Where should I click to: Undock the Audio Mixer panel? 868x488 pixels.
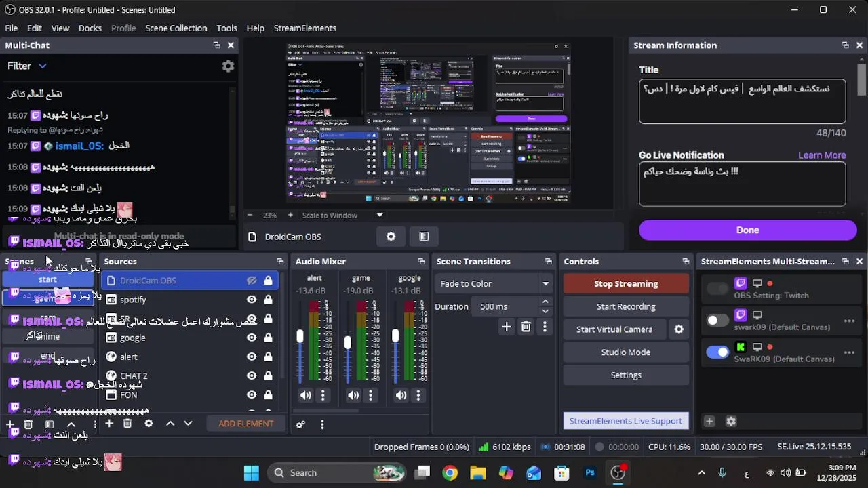tap(421, 262)
